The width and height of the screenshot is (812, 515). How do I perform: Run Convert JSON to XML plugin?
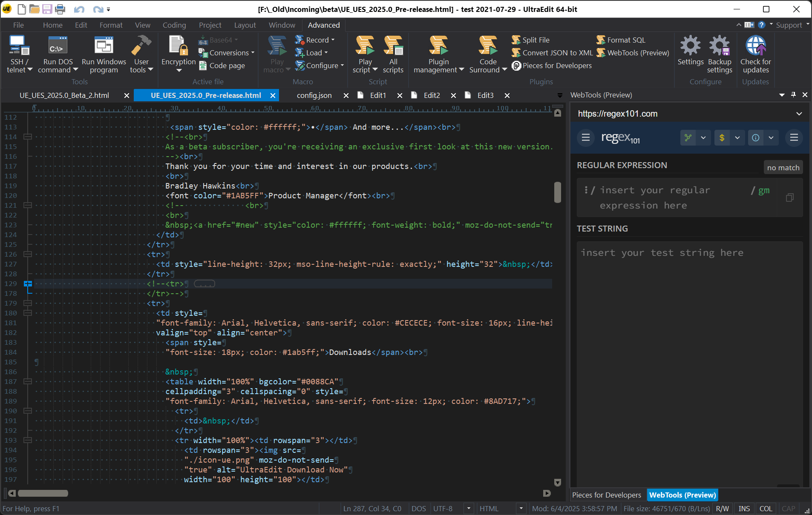coord(552,53)
